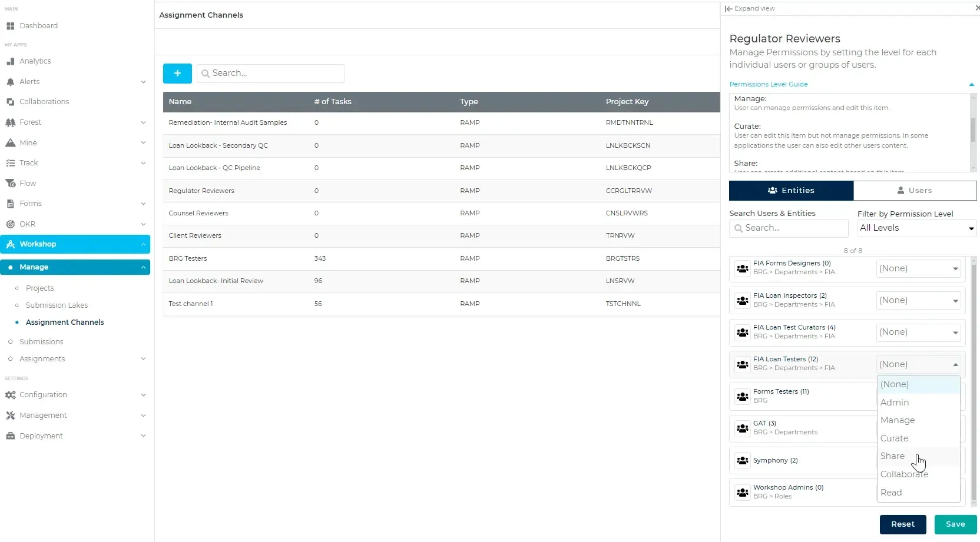Select the Management wrench icon

[10, 415]
